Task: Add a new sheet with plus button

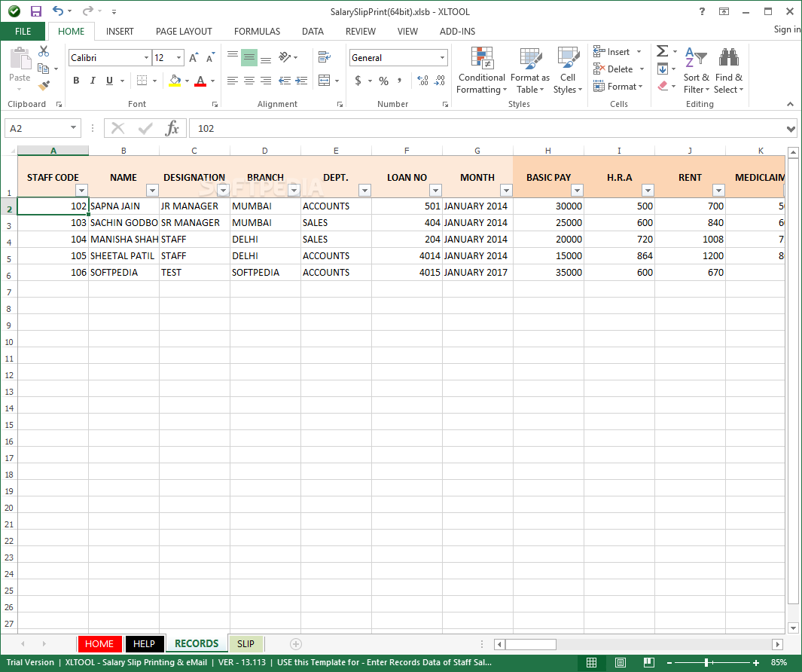Action: pyautogui.click(x=296, y=644)
